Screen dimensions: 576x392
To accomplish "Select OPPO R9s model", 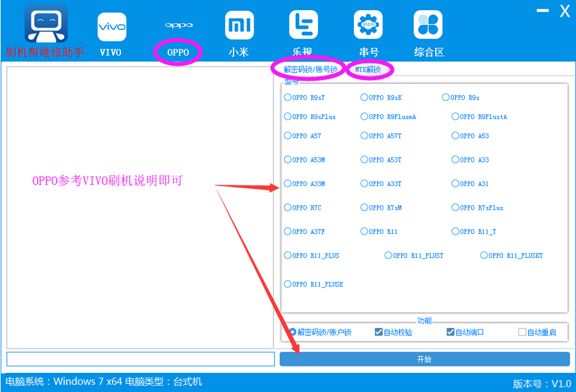I will (461, 97).
